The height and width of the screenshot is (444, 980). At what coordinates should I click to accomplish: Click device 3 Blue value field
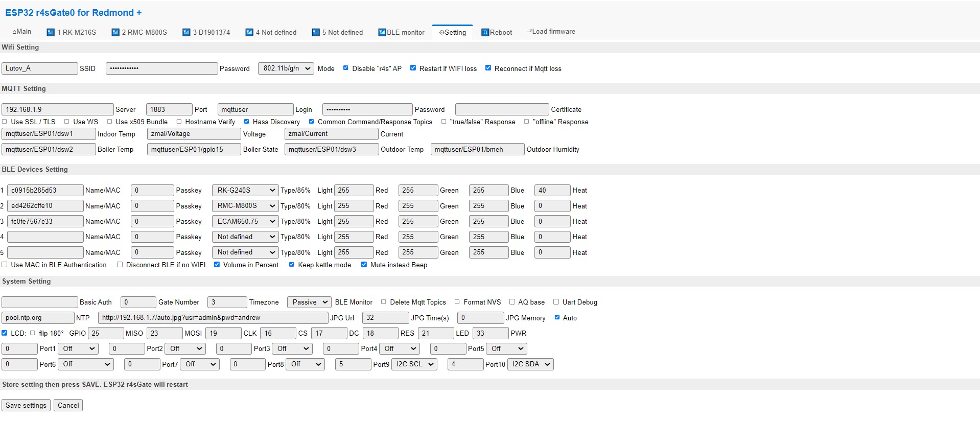click(x=489, y=221)
